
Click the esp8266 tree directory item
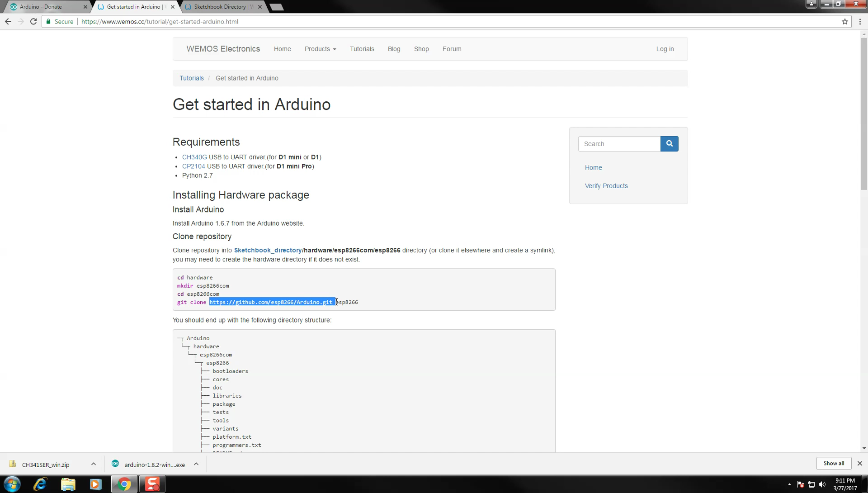click(217, 362)
